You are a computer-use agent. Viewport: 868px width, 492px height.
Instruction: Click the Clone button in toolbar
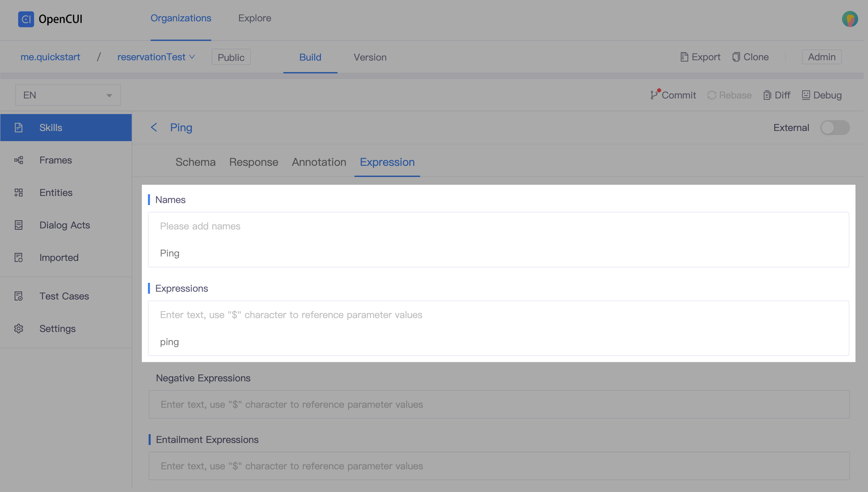click(750, 57)
